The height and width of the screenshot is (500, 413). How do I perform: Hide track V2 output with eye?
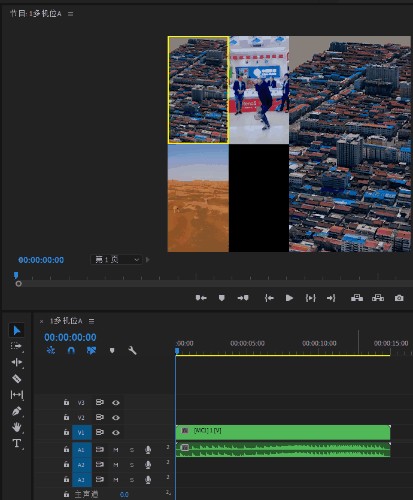(x=116, y=417)
